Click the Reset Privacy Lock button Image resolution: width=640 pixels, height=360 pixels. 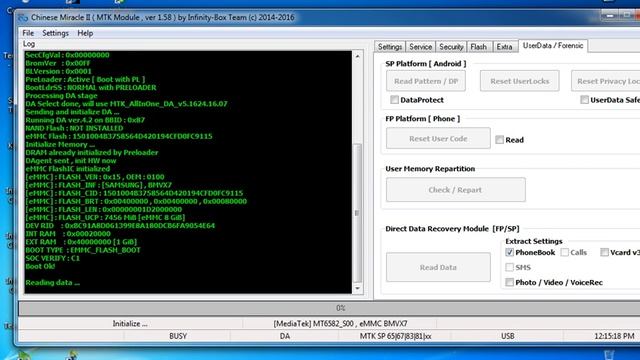(x=606, y=81)
